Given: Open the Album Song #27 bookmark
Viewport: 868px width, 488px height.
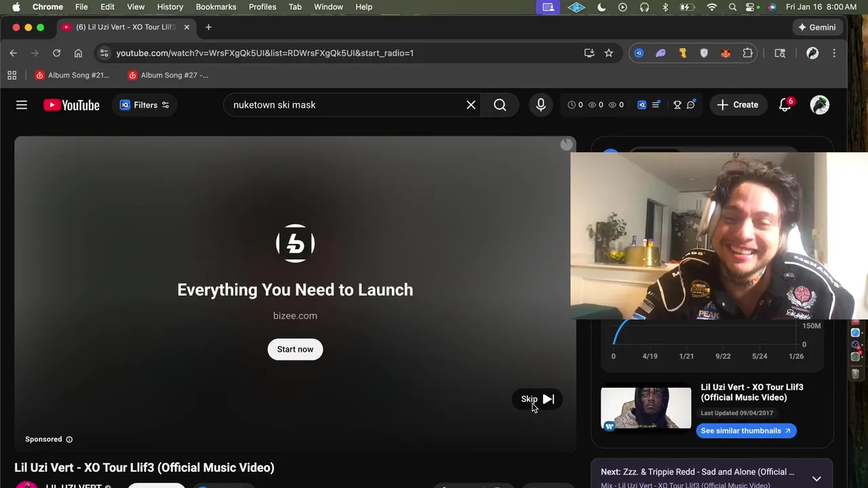Looking at the screenshot, I should click(169, 75).
